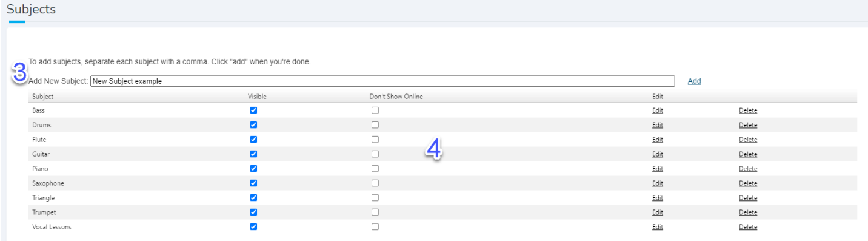Tick Don't Show Online for Saxophone
This screenshot has width=868, height=241.
click(x=375, y=183)
